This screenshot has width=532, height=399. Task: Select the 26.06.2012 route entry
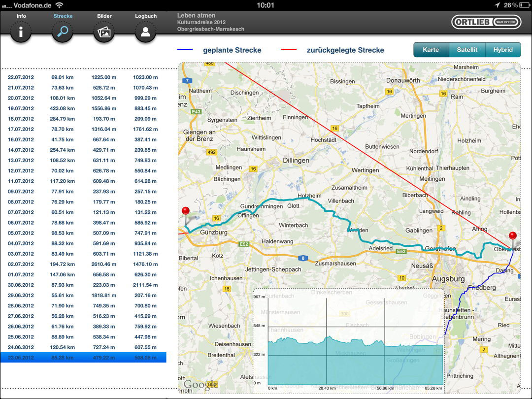(83, 327)
